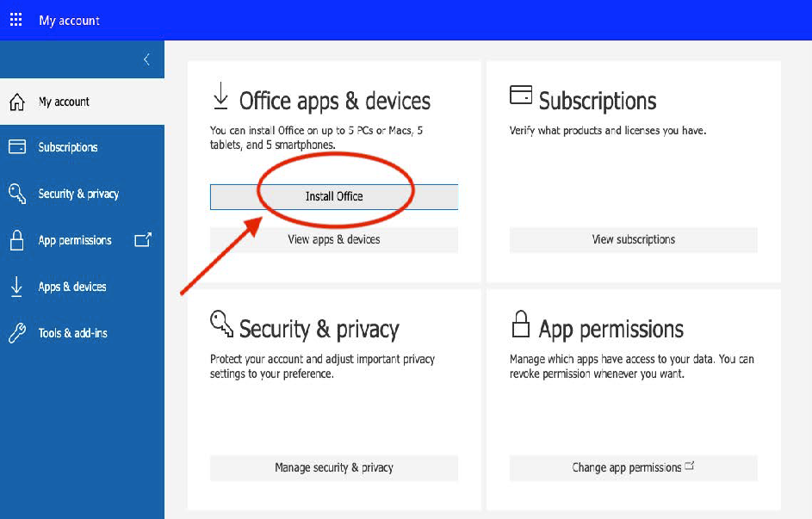The image size is (812, 519).
Task: Select My account in the sidebar
Action: tap(83, 102)
